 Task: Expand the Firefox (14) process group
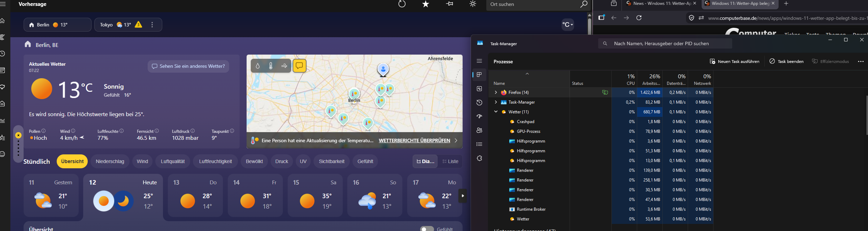point(496,93)
